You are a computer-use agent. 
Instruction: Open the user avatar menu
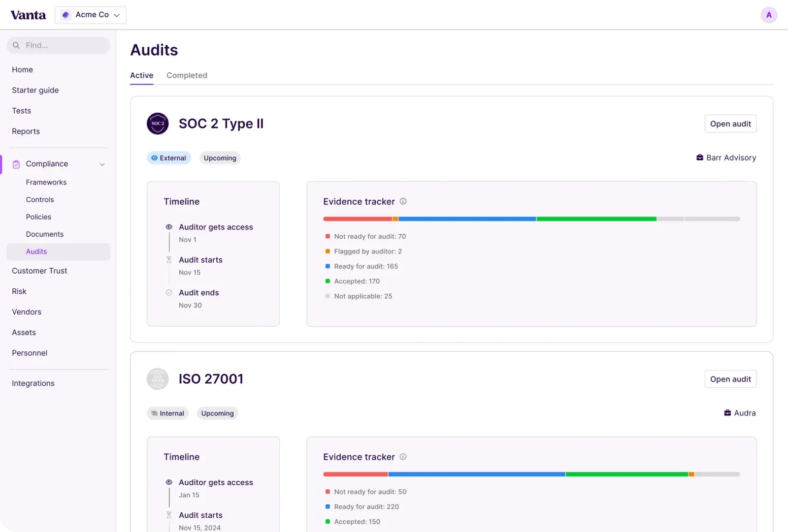click(769, 15)
